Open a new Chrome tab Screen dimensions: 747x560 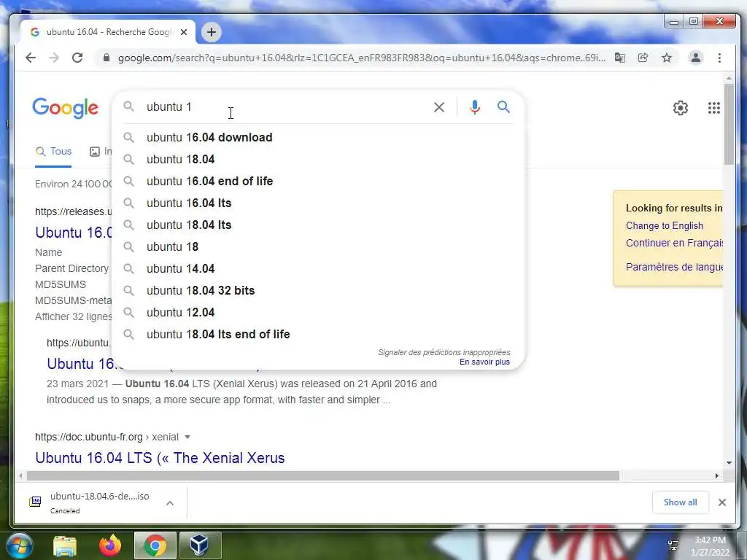pos(212,32)
